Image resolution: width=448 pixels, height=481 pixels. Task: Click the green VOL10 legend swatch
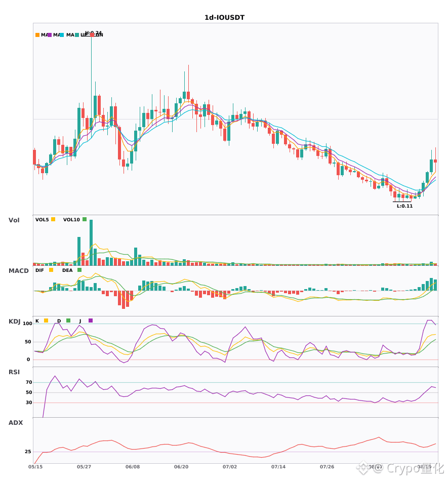pos(85,219)
